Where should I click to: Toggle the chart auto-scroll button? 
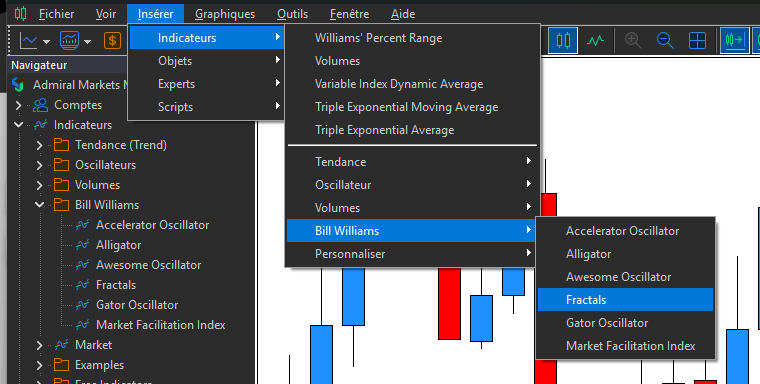[735, 40]
